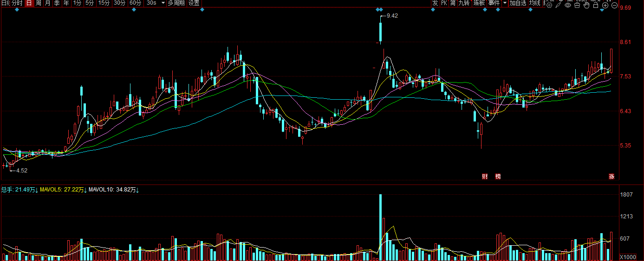The height and width of the screenshot is (261, 644).
Task: Toggle the 简 simplified view button
Action: tap(453, 3)
